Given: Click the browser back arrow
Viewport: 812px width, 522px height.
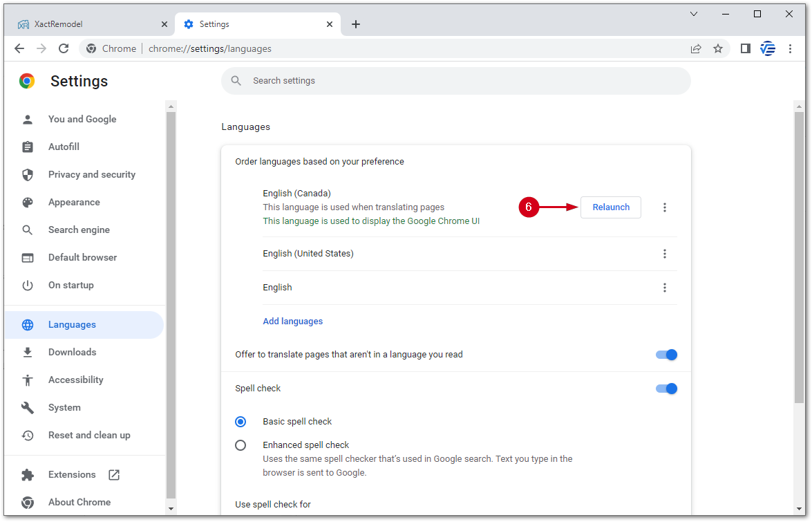Looking at the screenshot, I should pos(19,48).
